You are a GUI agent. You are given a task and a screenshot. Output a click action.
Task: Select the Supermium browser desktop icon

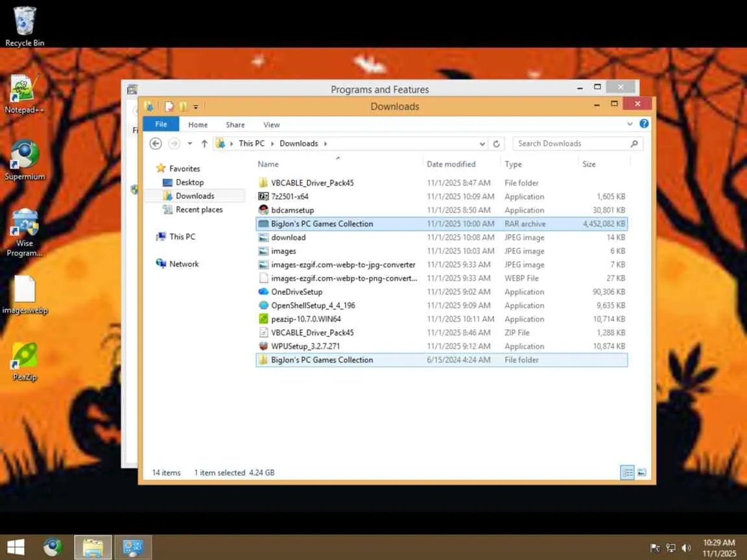[24, 160]
